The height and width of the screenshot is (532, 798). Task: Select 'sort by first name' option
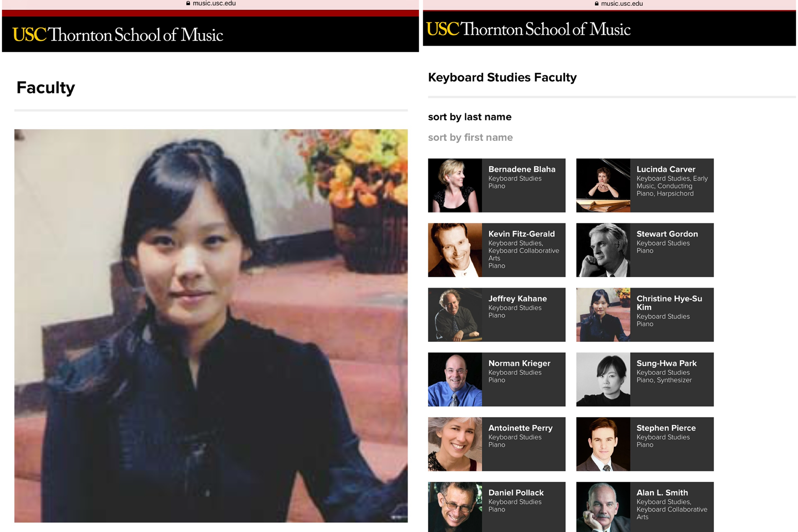point(470,138)
